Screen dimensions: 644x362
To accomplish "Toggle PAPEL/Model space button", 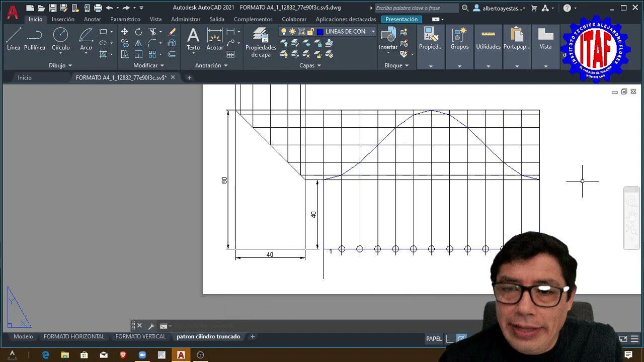I will pyautogui.click(x=434, y=339).
